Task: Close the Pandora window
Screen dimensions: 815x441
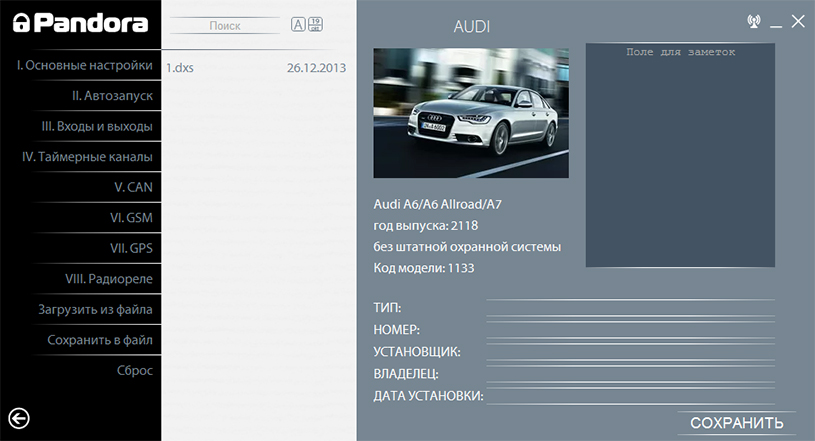Action: click(798, 21)
